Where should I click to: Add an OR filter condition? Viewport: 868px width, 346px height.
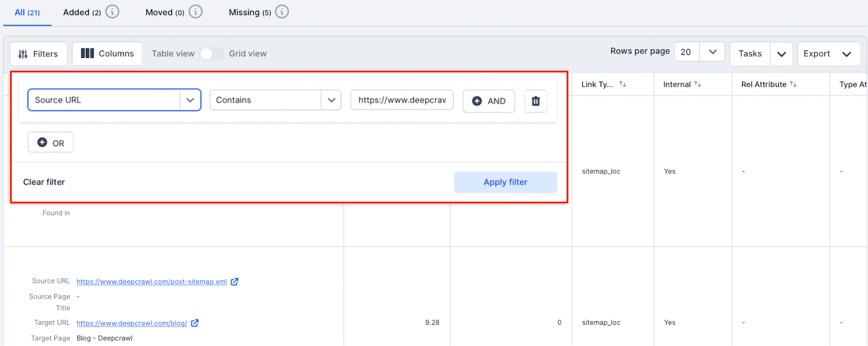tap(50, 143)
